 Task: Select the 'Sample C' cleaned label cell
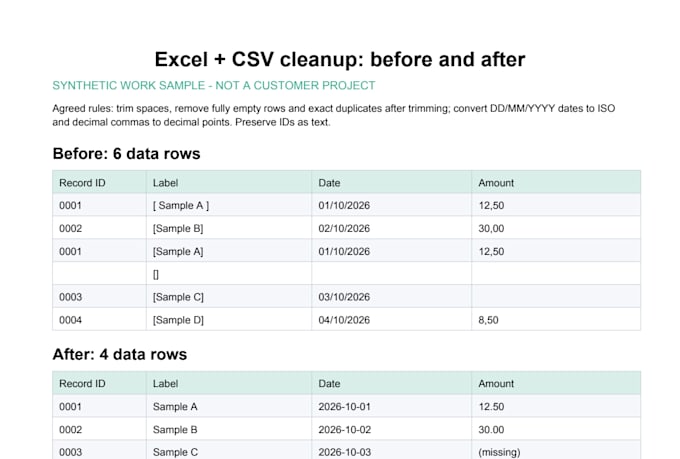coord(229,451)
